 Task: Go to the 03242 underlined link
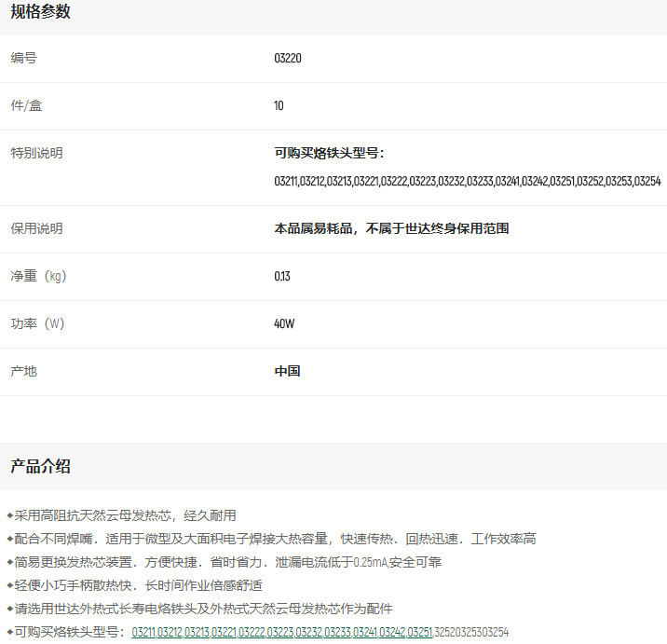pos(392,632)
